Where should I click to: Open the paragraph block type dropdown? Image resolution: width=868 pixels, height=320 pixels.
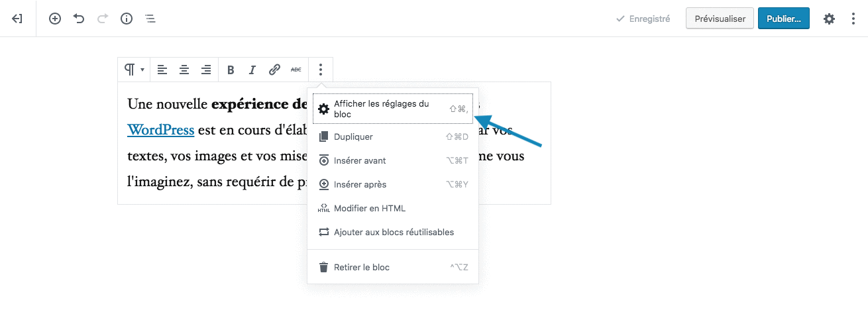(134, 70)
